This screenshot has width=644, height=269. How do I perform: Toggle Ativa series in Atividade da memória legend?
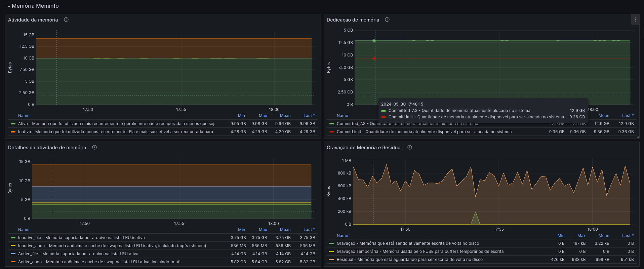118,124
